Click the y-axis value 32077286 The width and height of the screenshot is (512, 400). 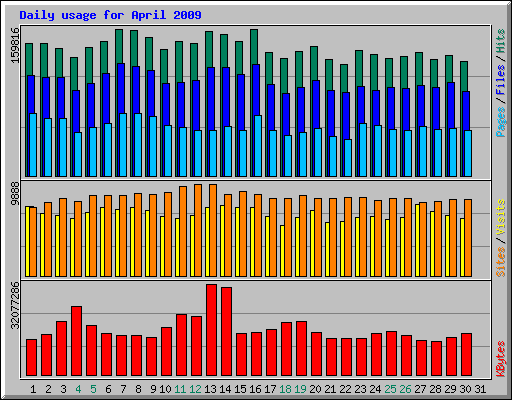[x=15, y=305]
